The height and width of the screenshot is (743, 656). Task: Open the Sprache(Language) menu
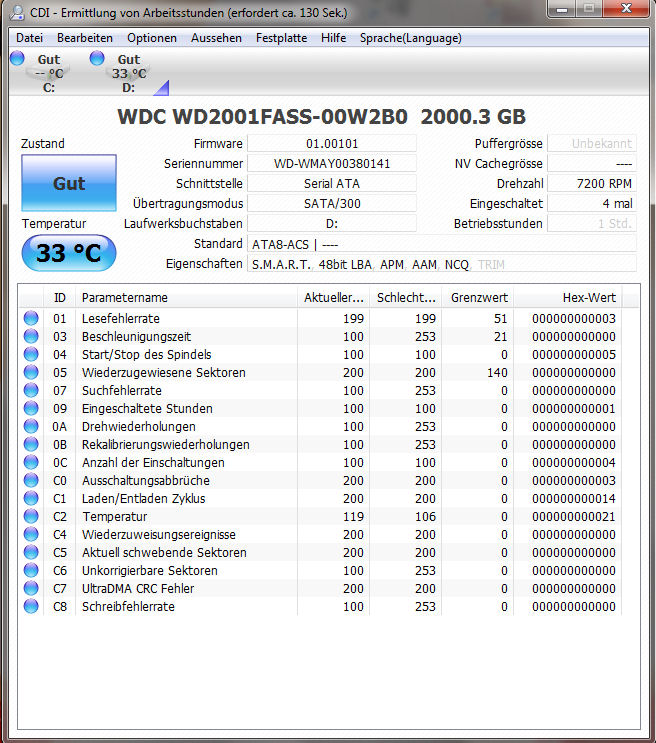tap(410, 38)
